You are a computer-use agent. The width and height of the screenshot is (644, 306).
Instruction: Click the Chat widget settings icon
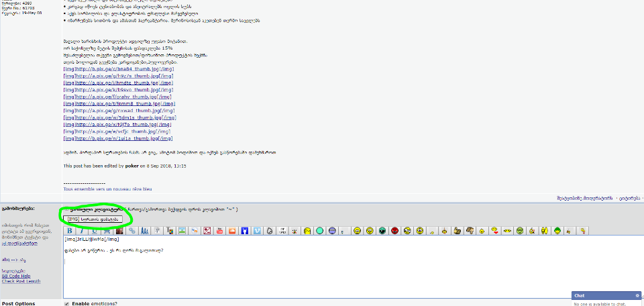click(x=637, y=295)
